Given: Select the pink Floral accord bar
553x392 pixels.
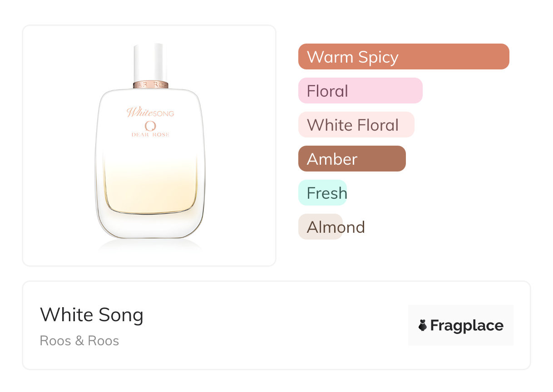Looking at the screenshot, I should pos(360,91).
